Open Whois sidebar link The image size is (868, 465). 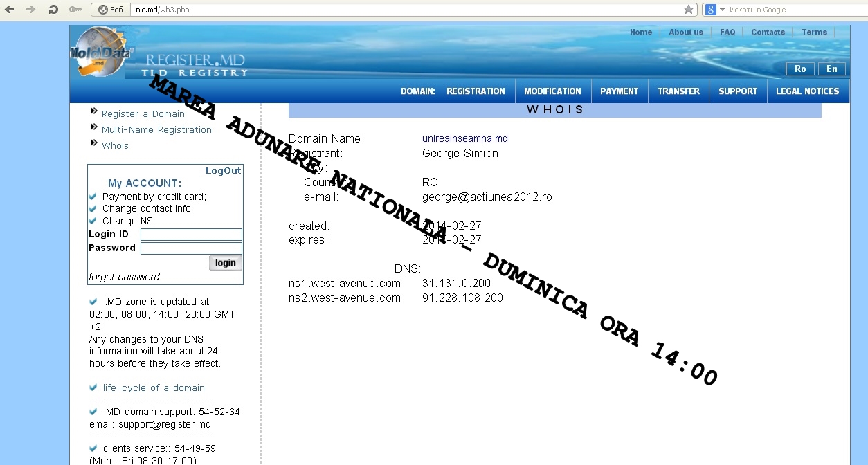tap(115, 146)
